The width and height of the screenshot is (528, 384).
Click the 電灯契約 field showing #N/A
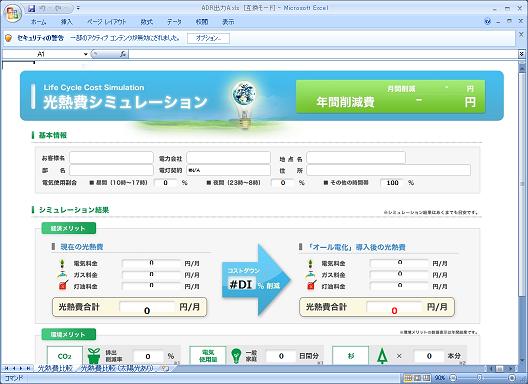228,170
